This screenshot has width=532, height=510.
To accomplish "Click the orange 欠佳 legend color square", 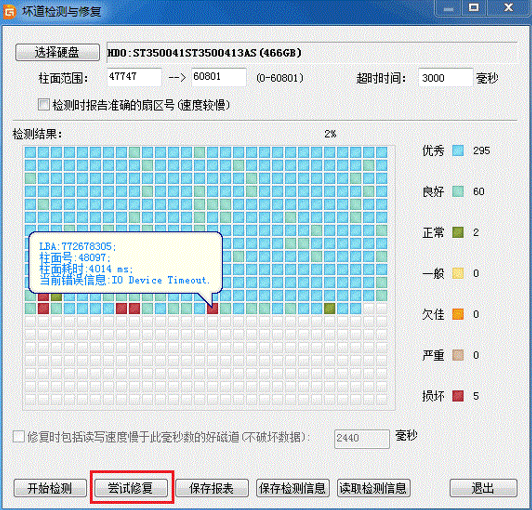I will click(458, 314).
